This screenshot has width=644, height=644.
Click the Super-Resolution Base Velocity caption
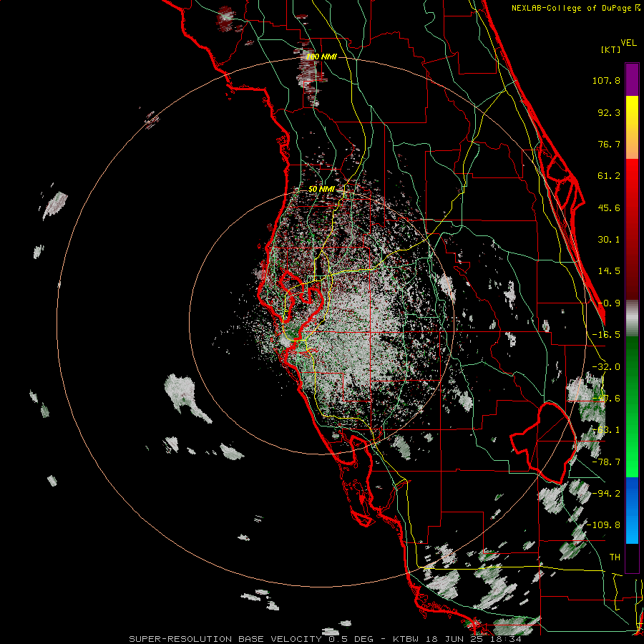point(325,639)
